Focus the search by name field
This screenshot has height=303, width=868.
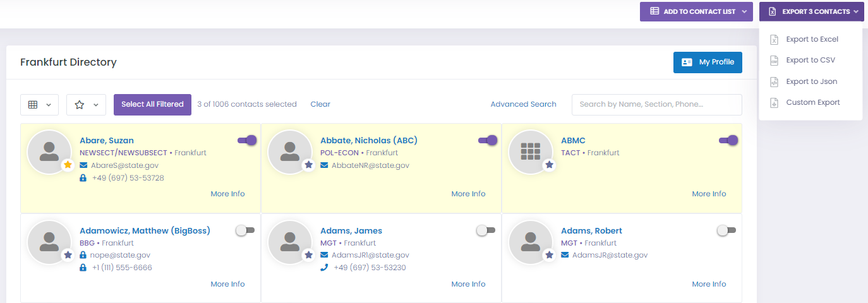coord(656,105)
